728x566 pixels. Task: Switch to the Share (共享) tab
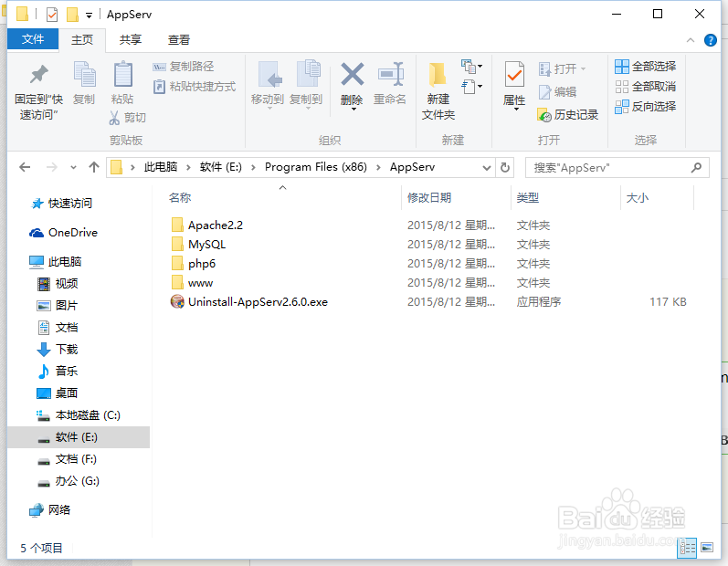pyautogui.click(x=131, y=40)
